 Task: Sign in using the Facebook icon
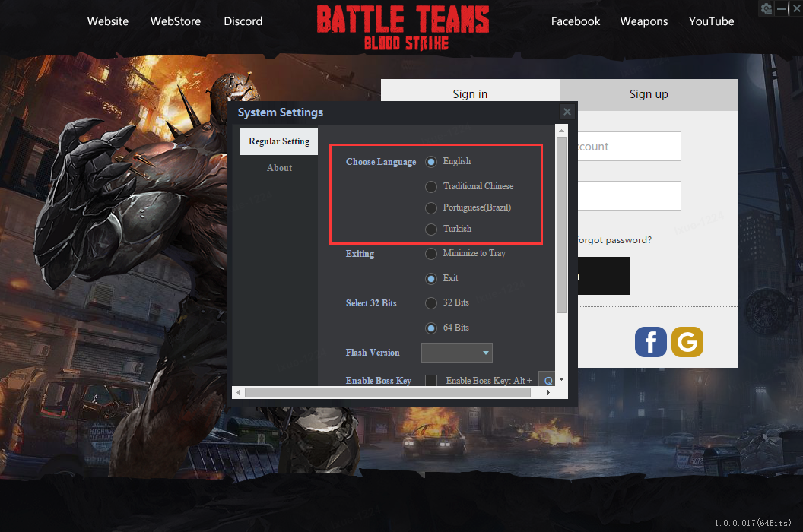[650, 342]
